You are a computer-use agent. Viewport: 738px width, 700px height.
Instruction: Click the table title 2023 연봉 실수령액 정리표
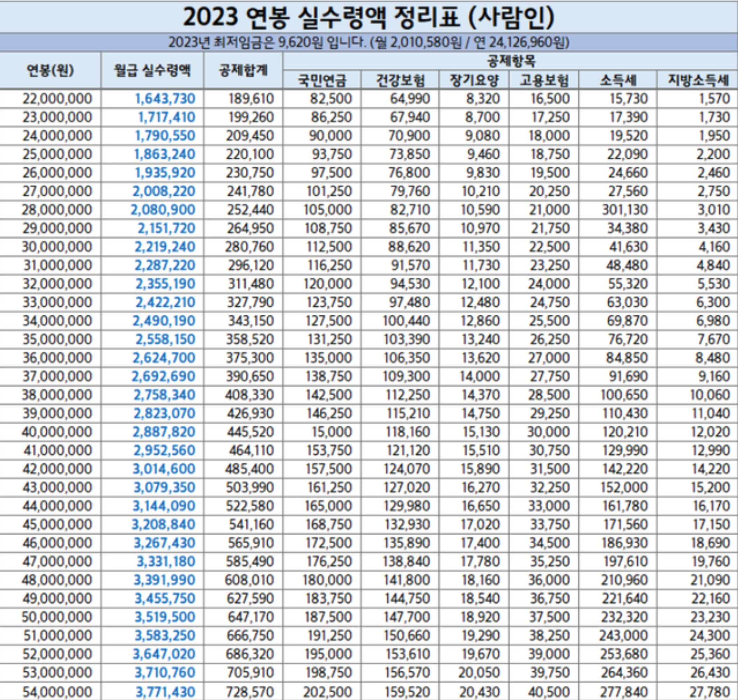click(x=369, y=17)
